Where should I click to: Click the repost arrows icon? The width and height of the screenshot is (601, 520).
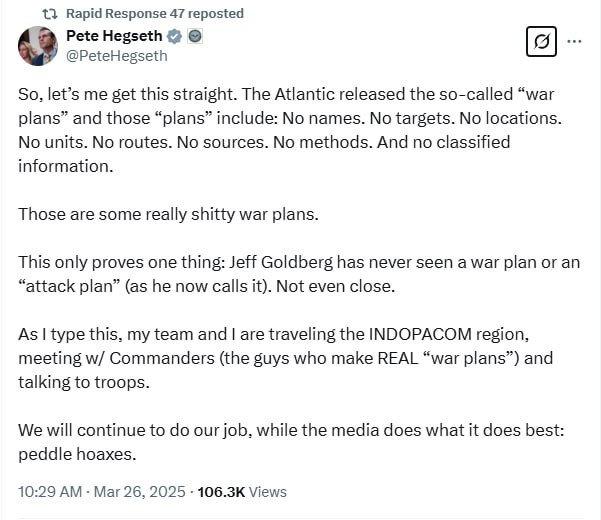pyautogui.click(x=48, y=14)
